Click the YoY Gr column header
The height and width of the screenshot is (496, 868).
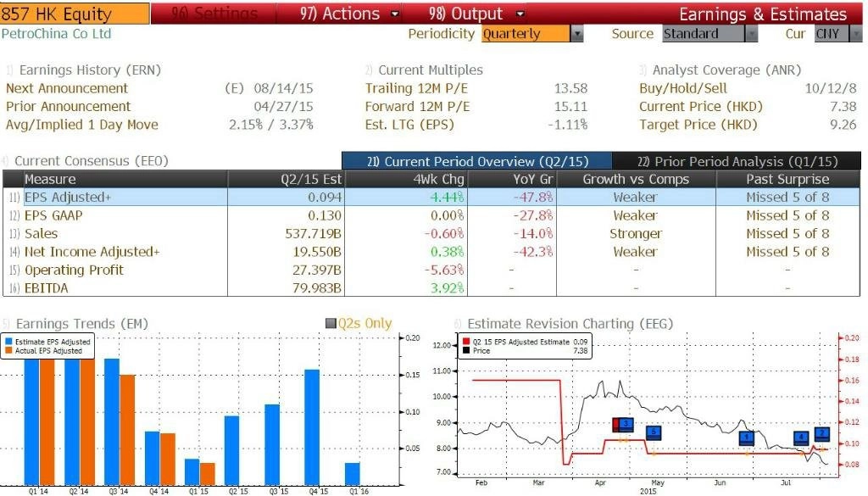[512, 180]
